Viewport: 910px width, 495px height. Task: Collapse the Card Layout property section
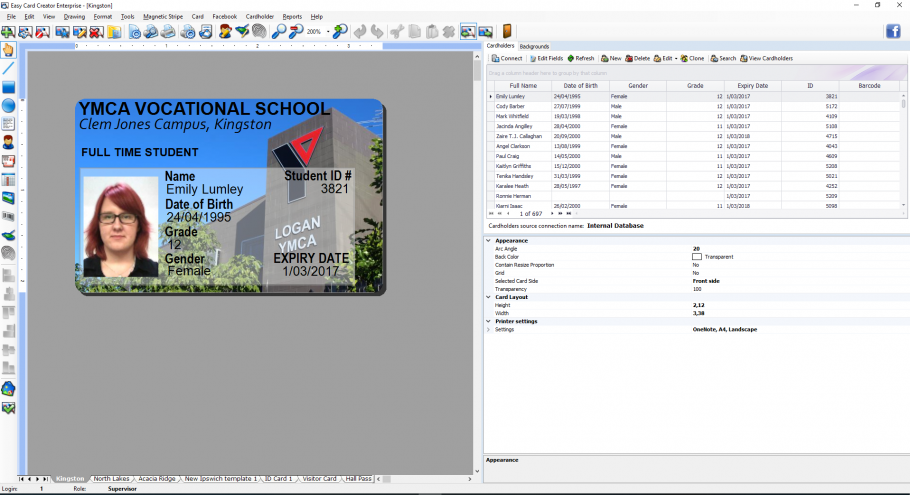coord(489,297)
